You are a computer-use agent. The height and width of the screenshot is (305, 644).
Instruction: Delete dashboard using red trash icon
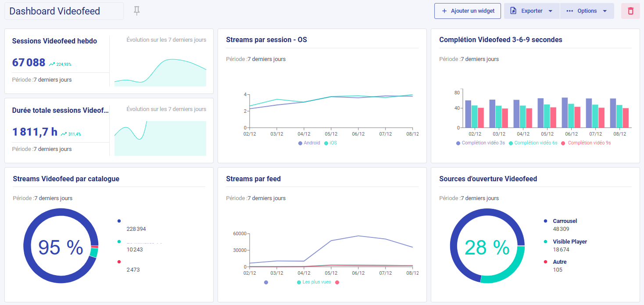pyautogui.click(x=630, y=11)
